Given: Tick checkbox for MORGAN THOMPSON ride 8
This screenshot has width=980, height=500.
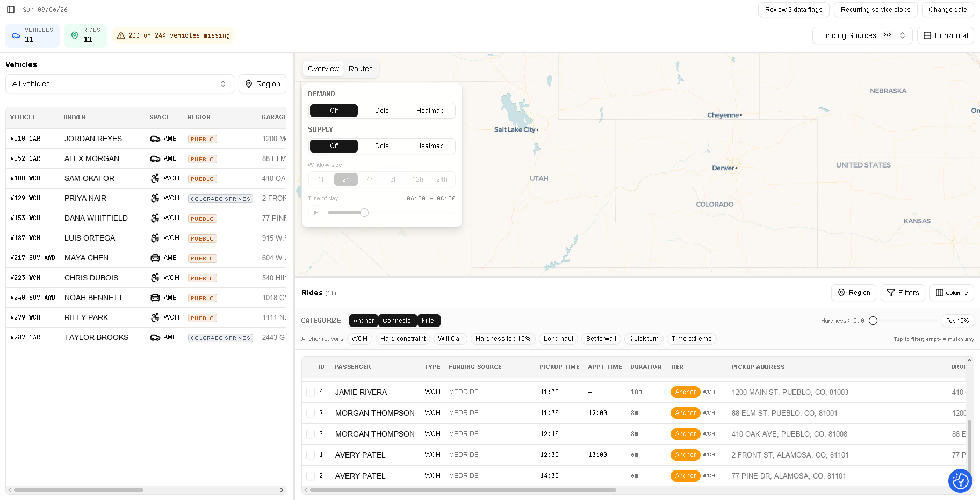Looking at the screenshot, I should tap(311, 434).
